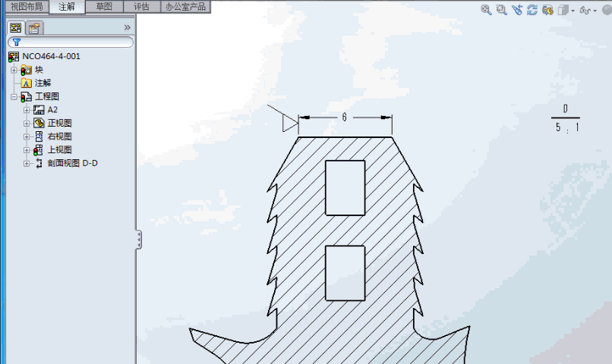
Task: Click the Display Style cube icon
Action: click(563, 10)
